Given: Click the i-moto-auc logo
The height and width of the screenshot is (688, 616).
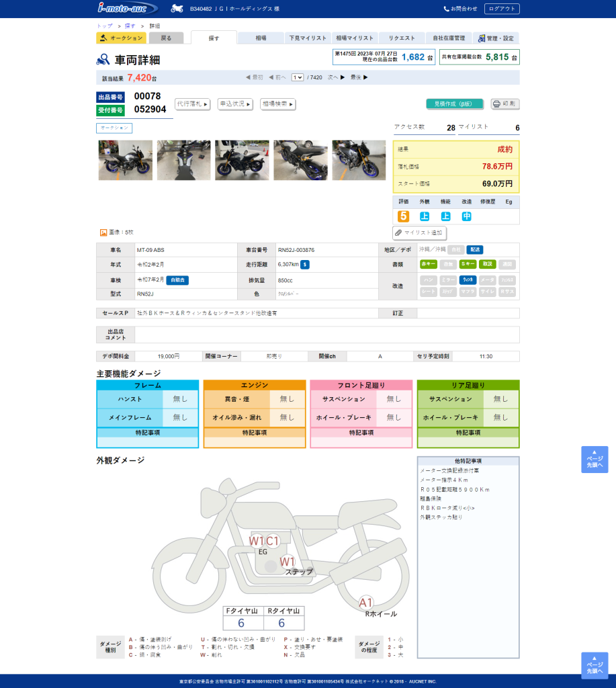Looking at the screenshot, I should tap(126, 8).
